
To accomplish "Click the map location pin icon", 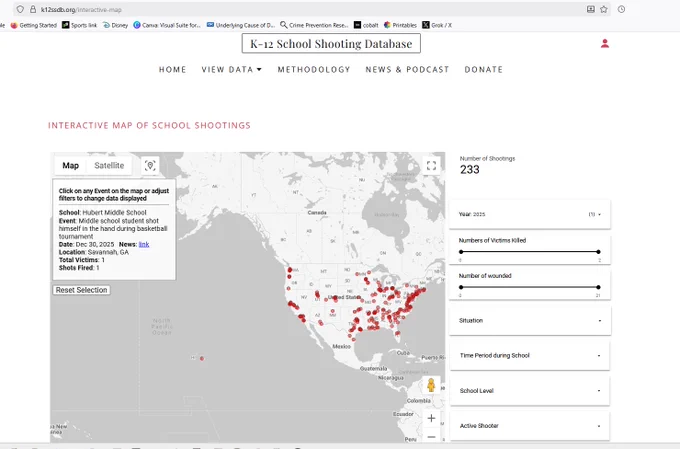I will [x=150, y=165].
